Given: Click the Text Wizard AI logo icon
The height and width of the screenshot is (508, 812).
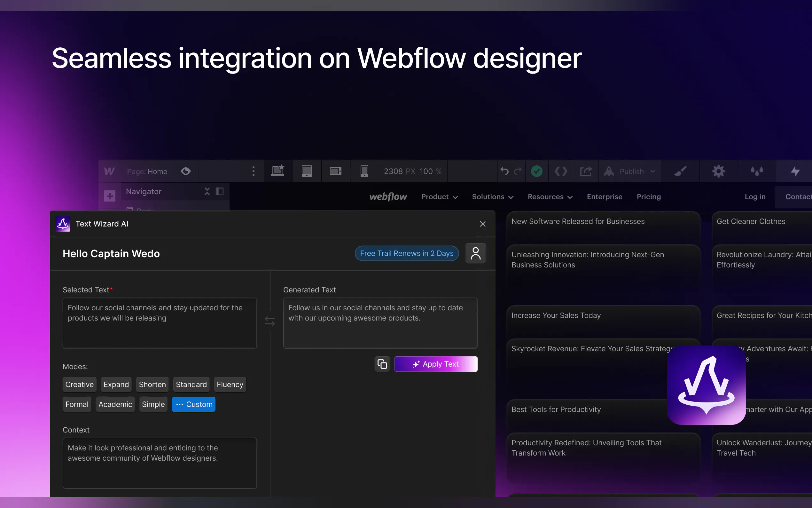Looking at the screenshot, I should tap(63, 224).
